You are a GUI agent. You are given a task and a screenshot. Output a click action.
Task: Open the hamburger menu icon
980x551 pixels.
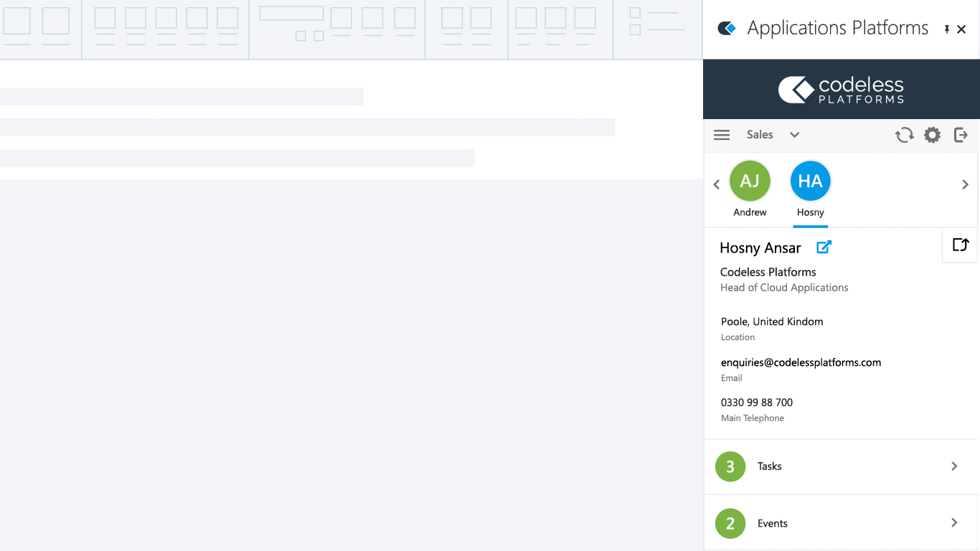click(x=722, y=135)
